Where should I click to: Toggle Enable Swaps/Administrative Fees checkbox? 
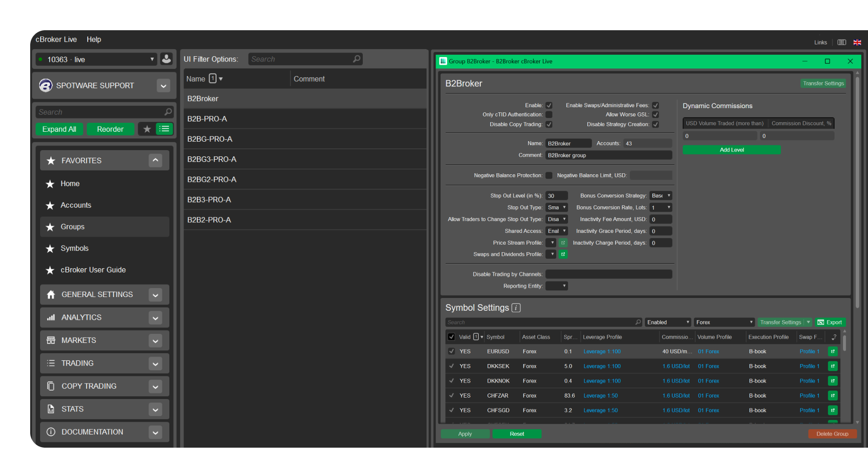(x=655, y=105)
